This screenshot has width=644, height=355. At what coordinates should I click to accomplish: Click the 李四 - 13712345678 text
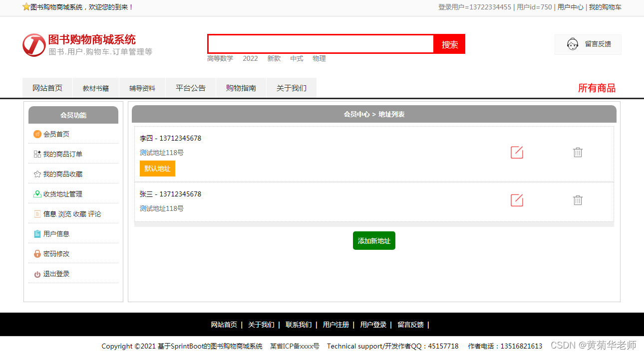point(170,138)
